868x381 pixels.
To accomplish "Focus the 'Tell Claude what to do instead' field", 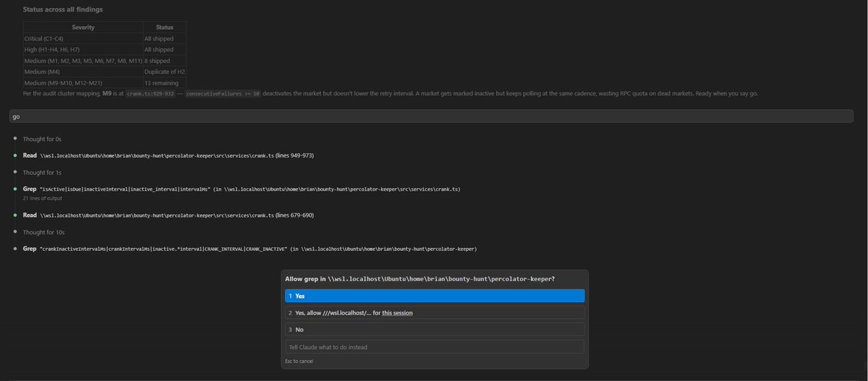I will click(x=435, y=347).
